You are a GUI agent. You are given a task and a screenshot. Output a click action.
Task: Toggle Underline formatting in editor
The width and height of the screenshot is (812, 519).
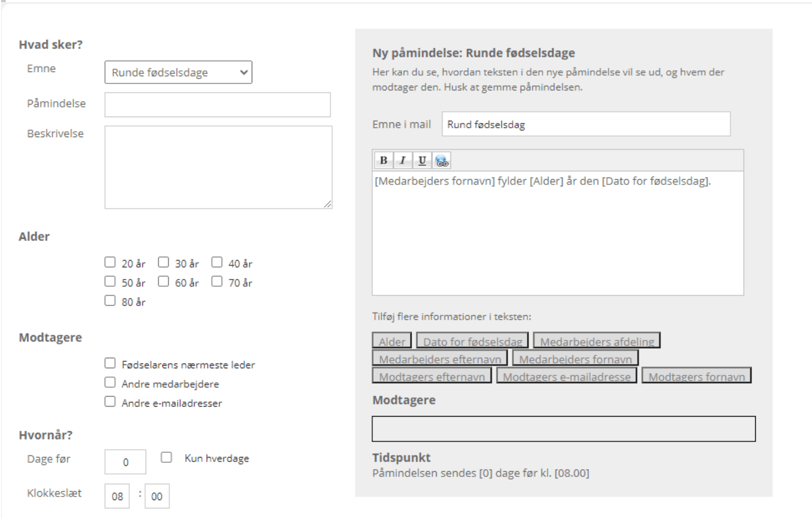tap(422, 161)
